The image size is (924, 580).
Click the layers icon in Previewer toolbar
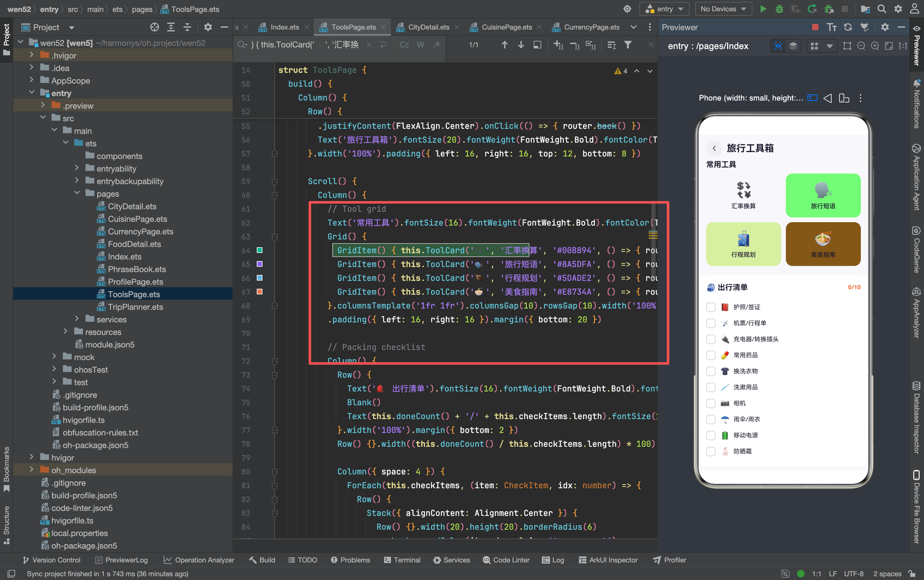[x=793, y=46]
